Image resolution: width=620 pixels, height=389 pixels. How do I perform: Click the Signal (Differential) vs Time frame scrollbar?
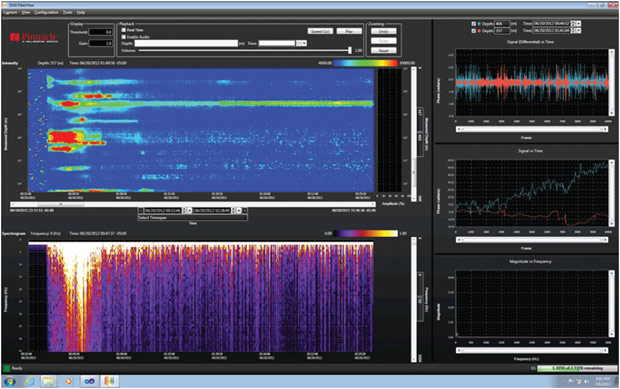(x=531, y=129)
